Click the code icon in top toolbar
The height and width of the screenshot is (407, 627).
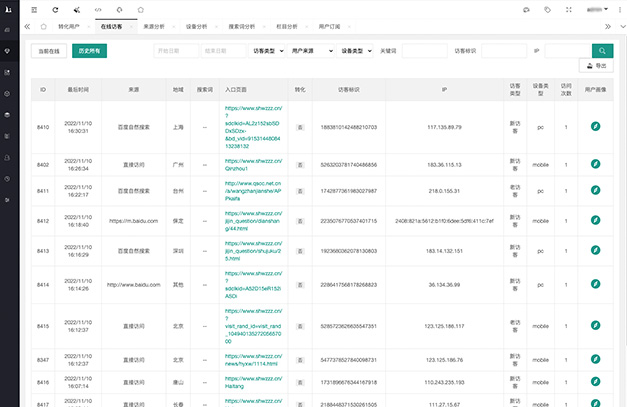[x=98, y=9]
